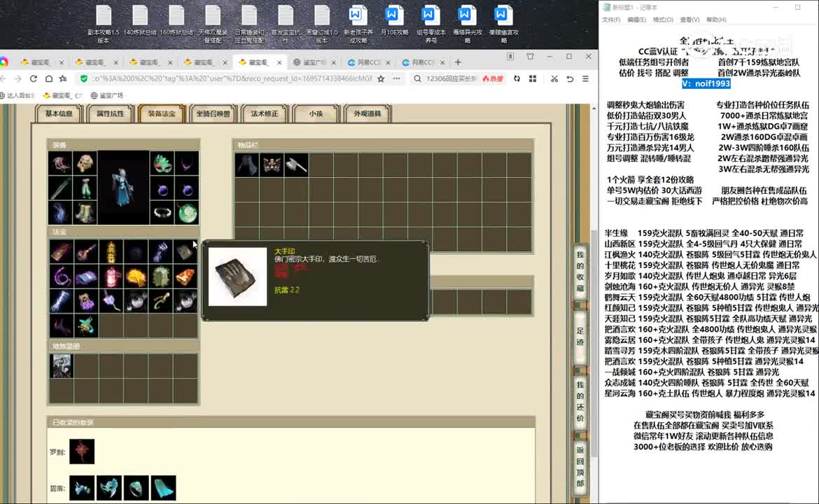Click 返回顶部 side button
The image size is (819, 504).
[x=580, y=466]
